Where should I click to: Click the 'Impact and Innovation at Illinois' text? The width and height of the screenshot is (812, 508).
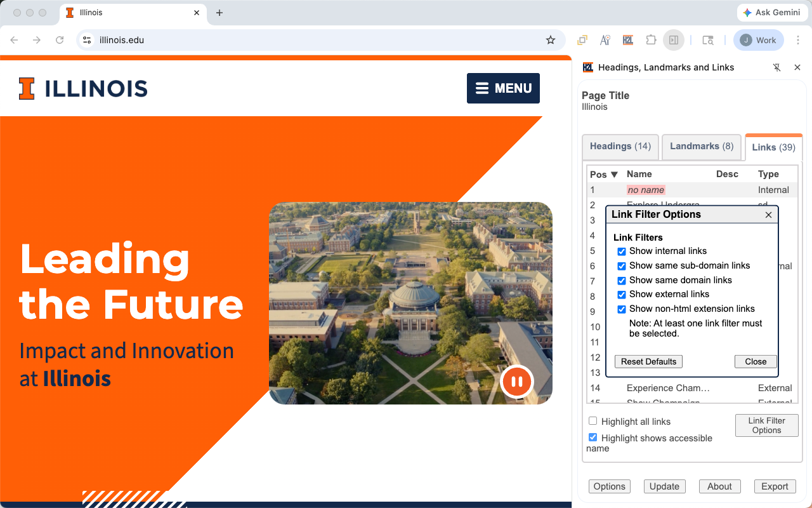(127, 364)
